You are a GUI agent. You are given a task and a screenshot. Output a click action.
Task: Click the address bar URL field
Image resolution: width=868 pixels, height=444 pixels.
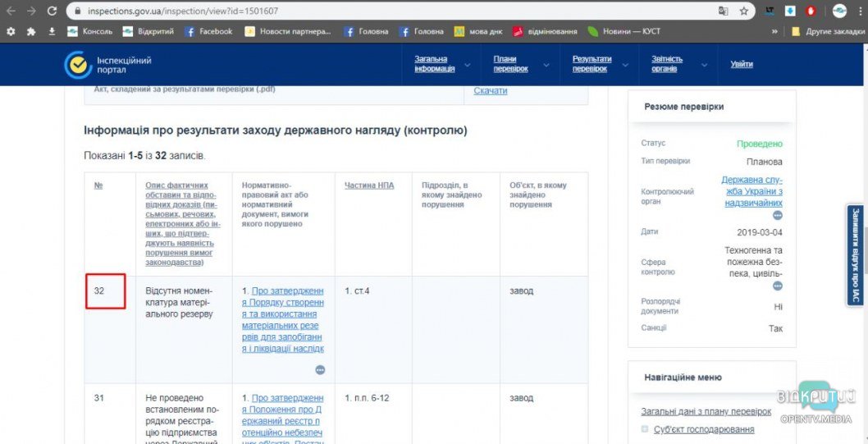click(369, 11)
